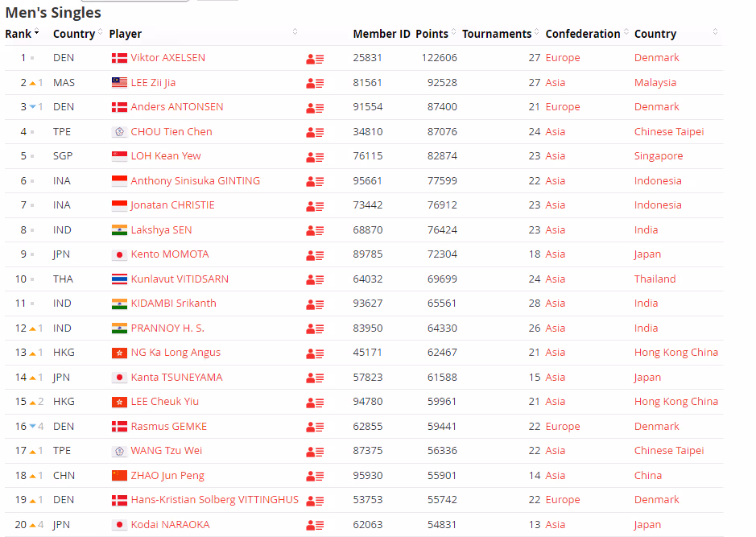Open player profile icon for LEE Zii Jia
756x537 pixels.
315,83
